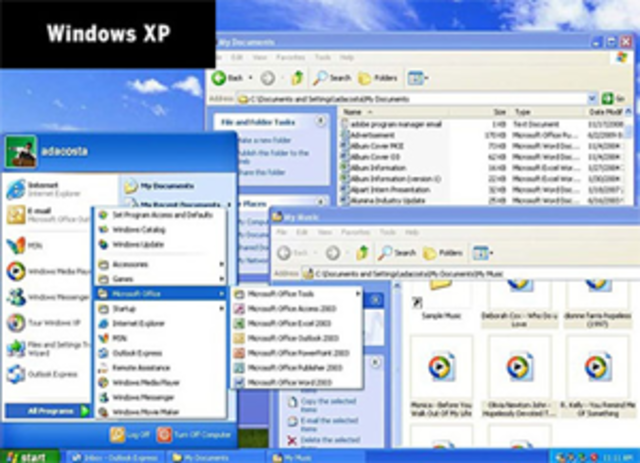Open View menu in My Documents window
This screenshot has width=640, height=463.
point(260,58)
